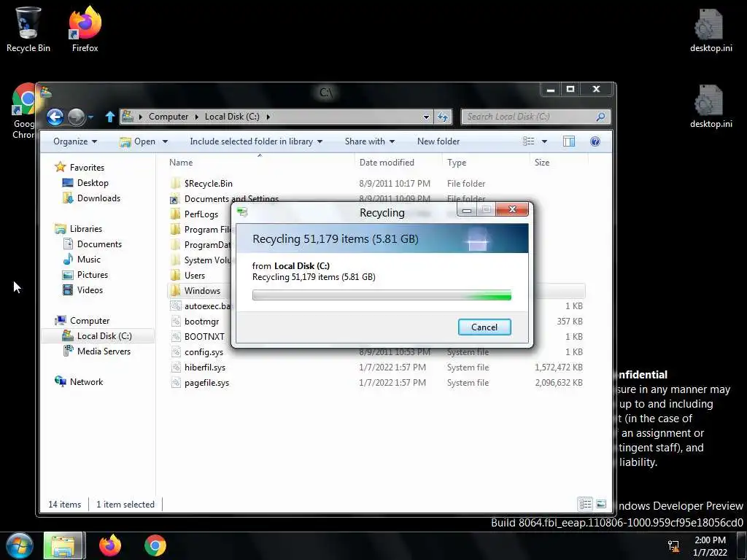Open the Organize dropdown menu
747x560 pixels.
75,141
